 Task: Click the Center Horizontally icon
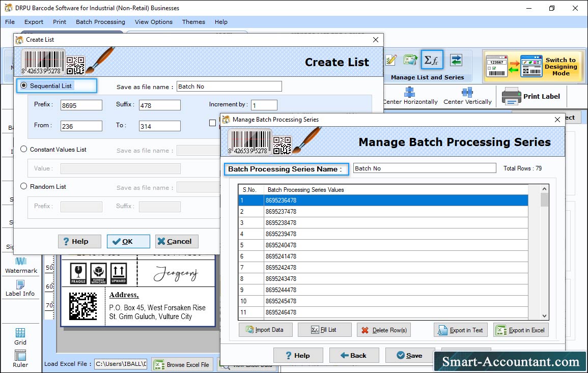[x=409, y=92]
